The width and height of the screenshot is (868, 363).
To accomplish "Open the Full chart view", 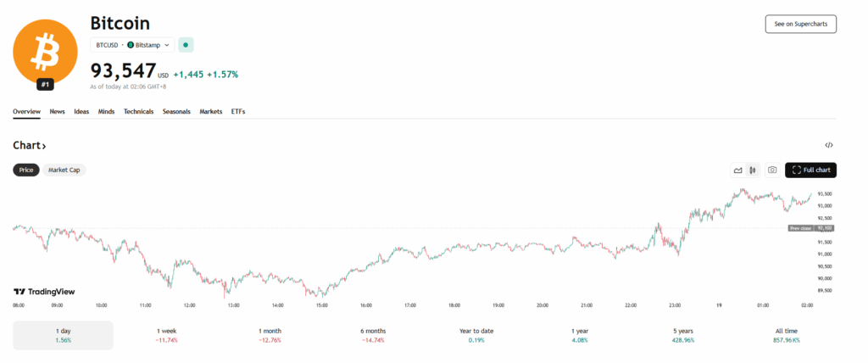I will click(811, 170).
